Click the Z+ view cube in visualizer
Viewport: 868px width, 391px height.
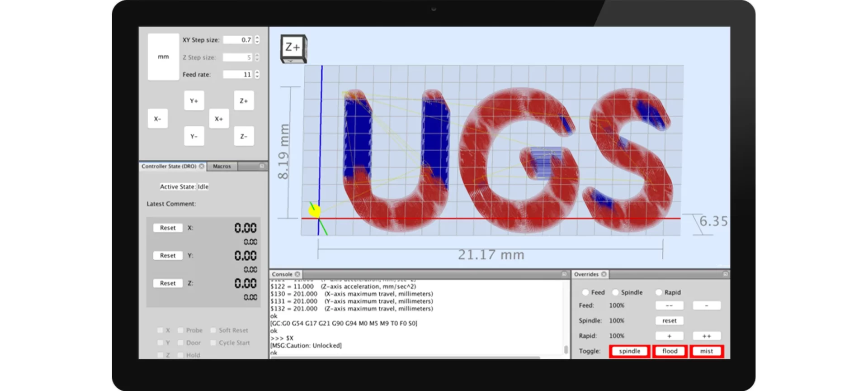click(x=293, y=48)
